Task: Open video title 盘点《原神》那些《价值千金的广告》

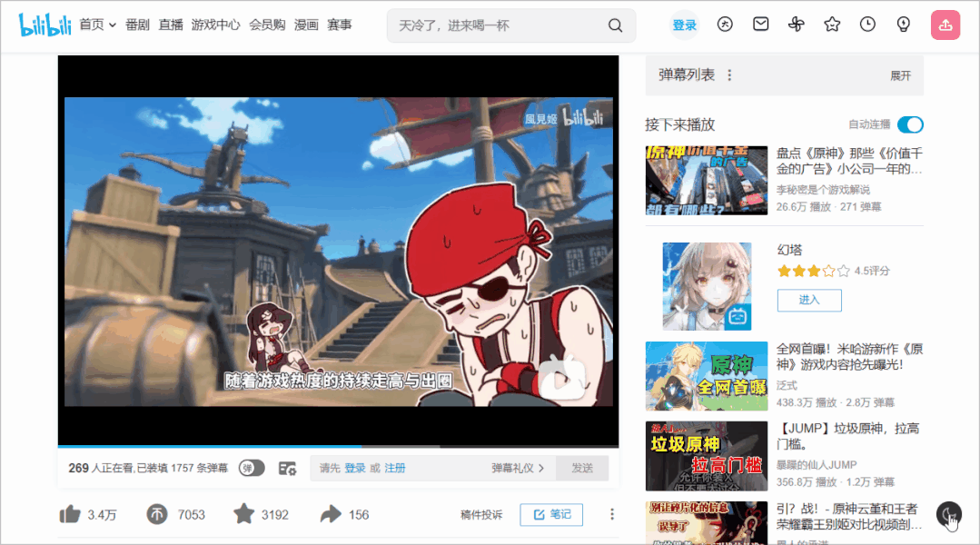Action: click(x=849, y=161)
